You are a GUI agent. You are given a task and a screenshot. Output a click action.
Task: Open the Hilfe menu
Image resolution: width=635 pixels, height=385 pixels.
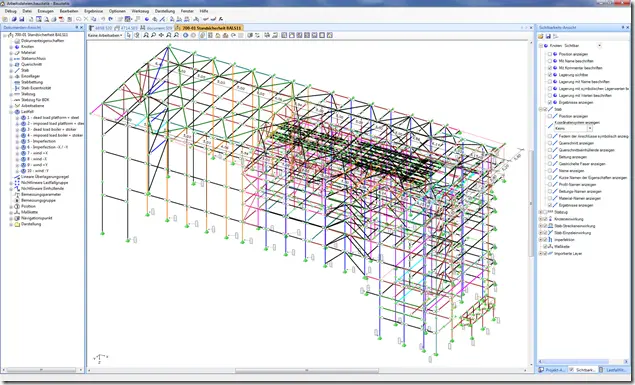[x=204, y=11]
